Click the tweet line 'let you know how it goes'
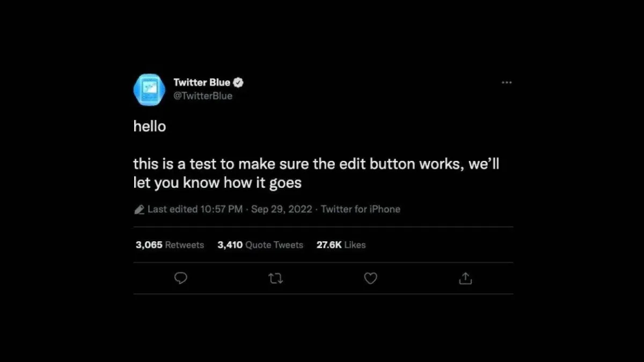 pos(217,183)
